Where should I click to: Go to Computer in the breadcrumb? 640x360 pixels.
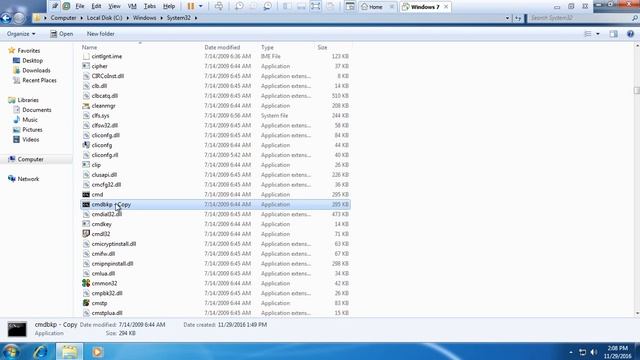pyautogui.click(x=63, y=18)
